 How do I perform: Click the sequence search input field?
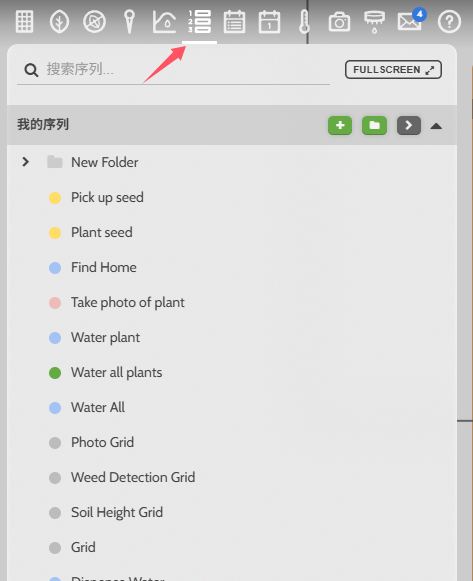pos(173,69)
